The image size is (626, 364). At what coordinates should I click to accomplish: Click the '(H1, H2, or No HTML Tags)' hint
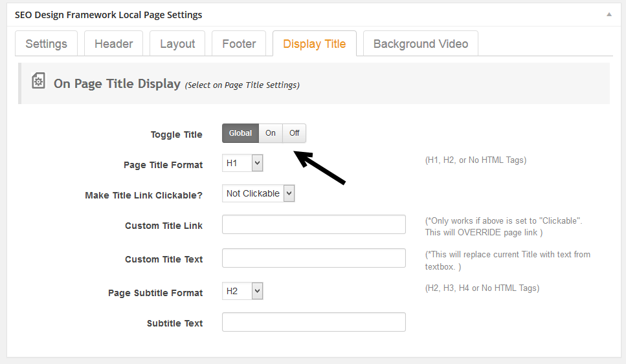click(476, 160)
